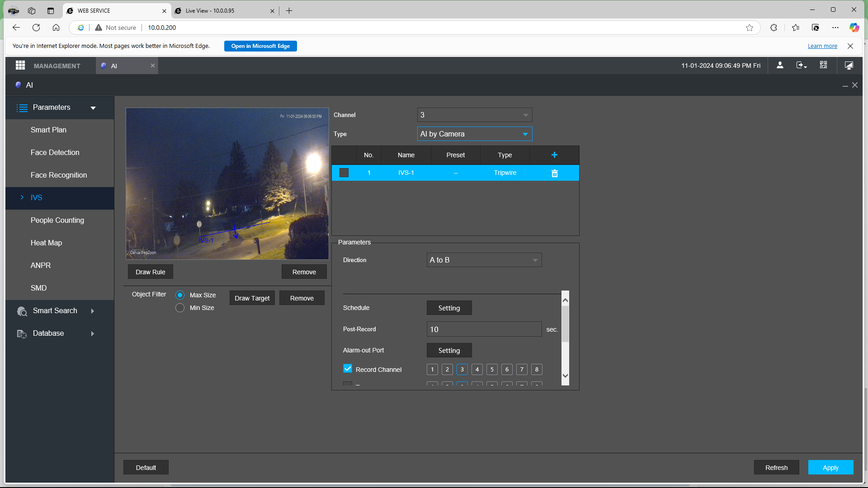Delete the IVS-1 rule with trash icon
The width and height of the screenshot is (868, 488).
click(x=555, y=173)
